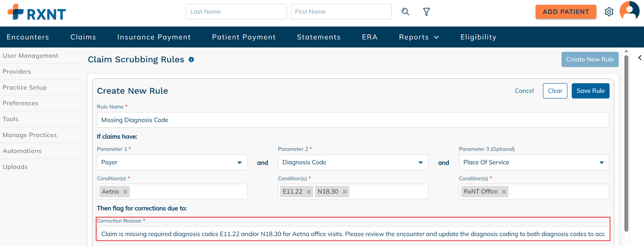
Task: Click info icon beside Claim Scrubbing Rules
Action: (191, 59)
